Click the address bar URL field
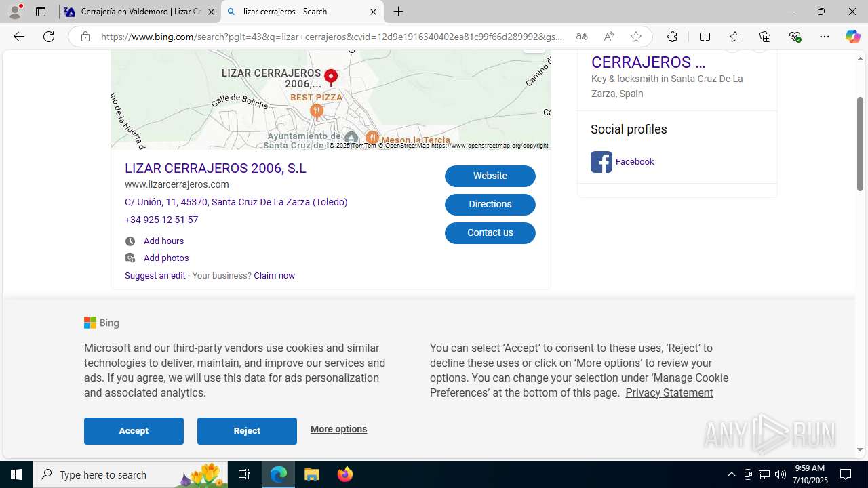 click(332, 37)
